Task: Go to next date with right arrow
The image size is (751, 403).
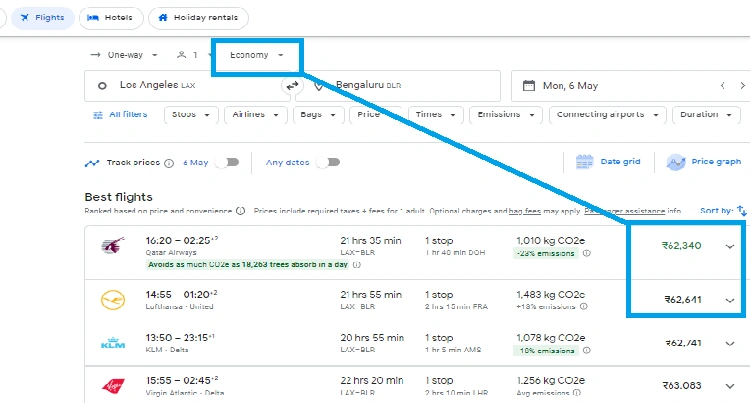Action: 742,86
